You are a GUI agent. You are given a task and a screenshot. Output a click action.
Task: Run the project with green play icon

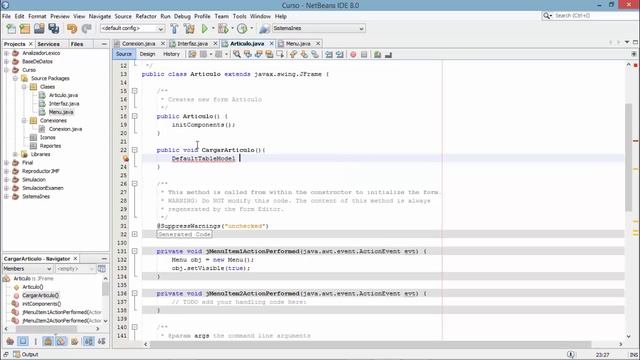click(204, 28)
